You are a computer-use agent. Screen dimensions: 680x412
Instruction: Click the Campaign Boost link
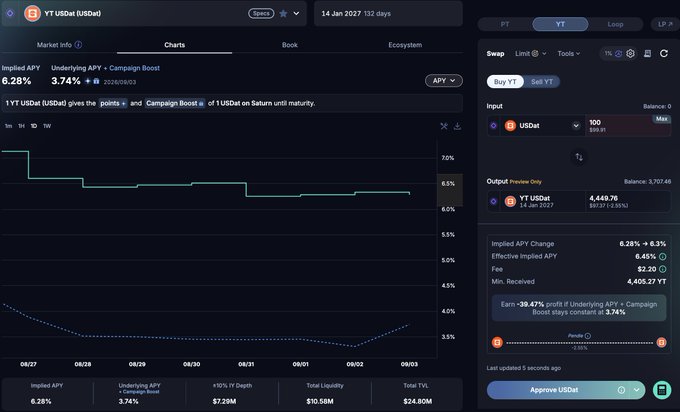[134, 68]
